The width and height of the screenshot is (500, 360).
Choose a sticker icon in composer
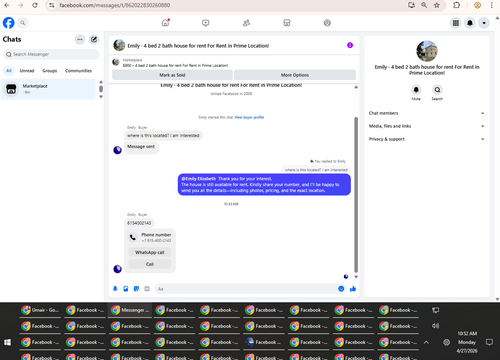136,289
